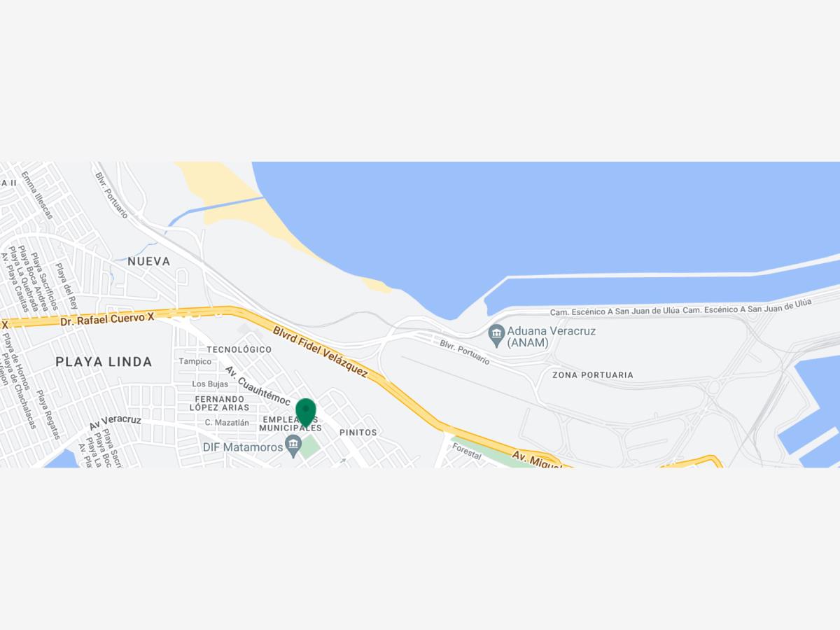Click the Los Bujas street label

point(210,384)
